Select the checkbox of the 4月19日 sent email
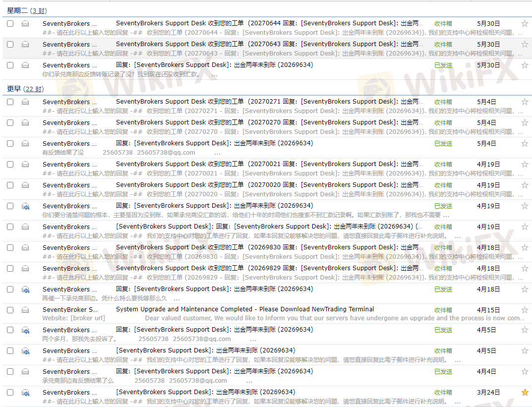532x407 pixels. [10, 206]
